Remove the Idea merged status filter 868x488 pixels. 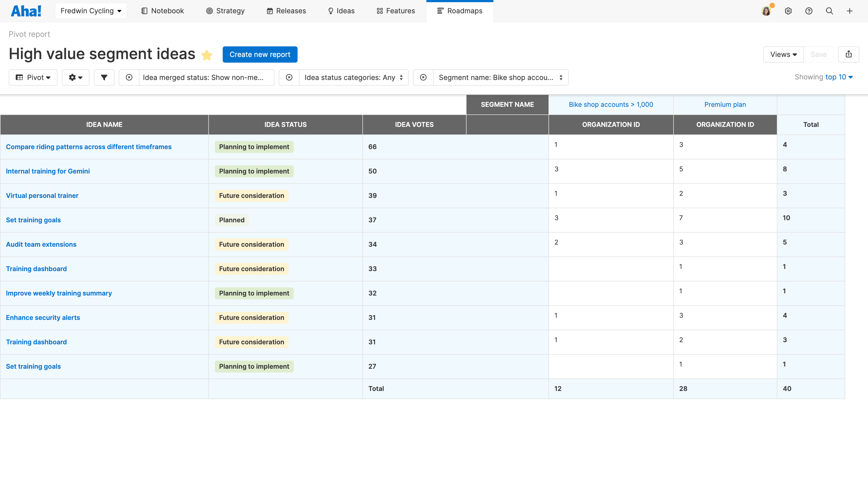coord(129,77)
